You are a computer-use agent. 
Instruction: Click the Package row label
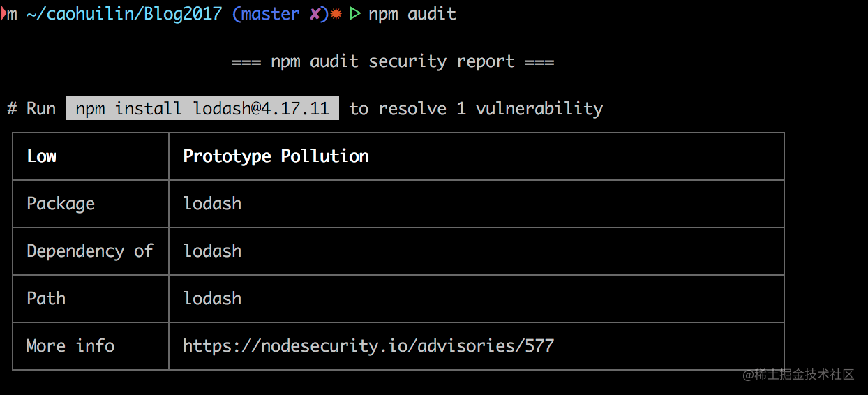click(x=61, y=204)
